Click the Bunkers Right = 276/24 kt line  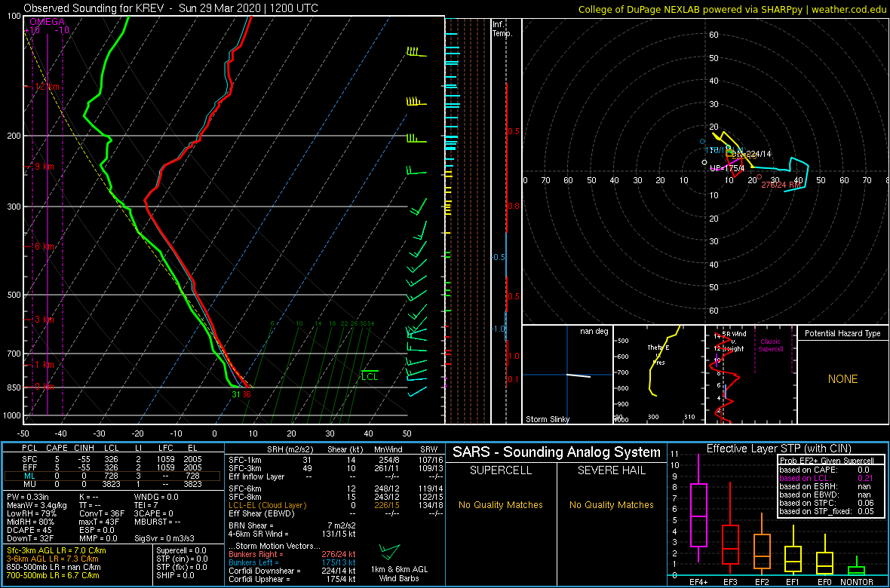point(292,553)
